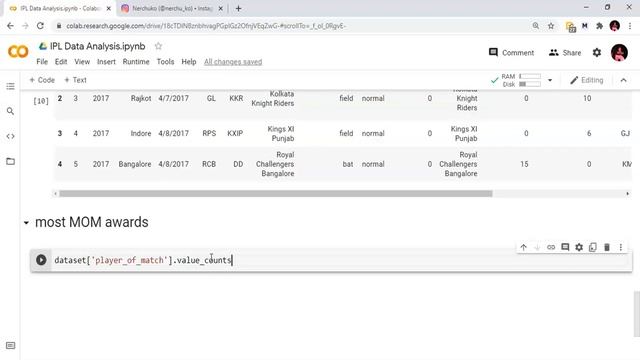Image resolution: width=640 pixels, height=360 pixels.
Task: Add a new Code cell
Action: point(42,80)
